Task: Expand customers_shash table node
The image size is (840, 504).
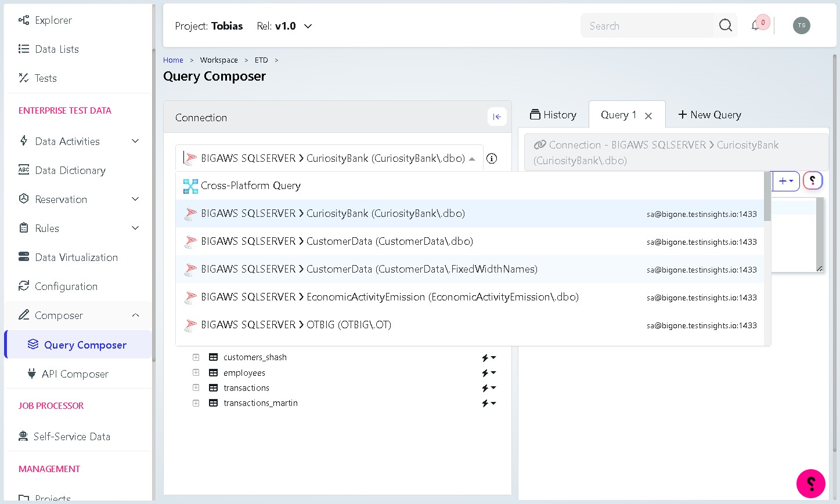Action: tap(196, 357)
